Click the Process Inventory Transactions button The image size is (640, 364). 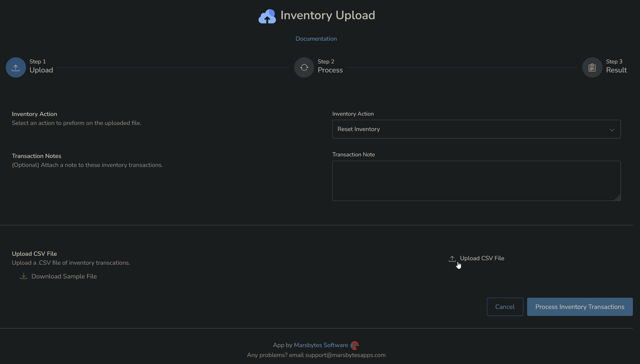click(x=580, y=307)
